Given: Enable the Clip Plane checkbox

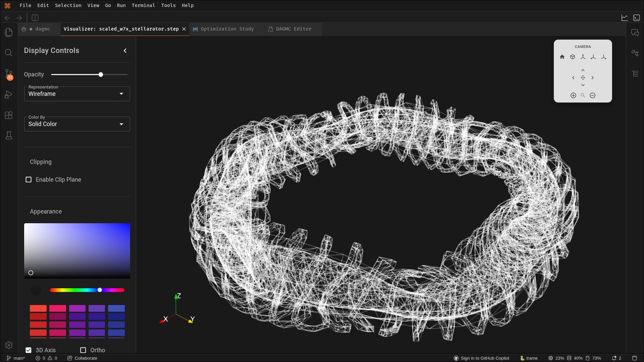Looking at the screenshot, I should pyautogui.click(x=29, y=180).
